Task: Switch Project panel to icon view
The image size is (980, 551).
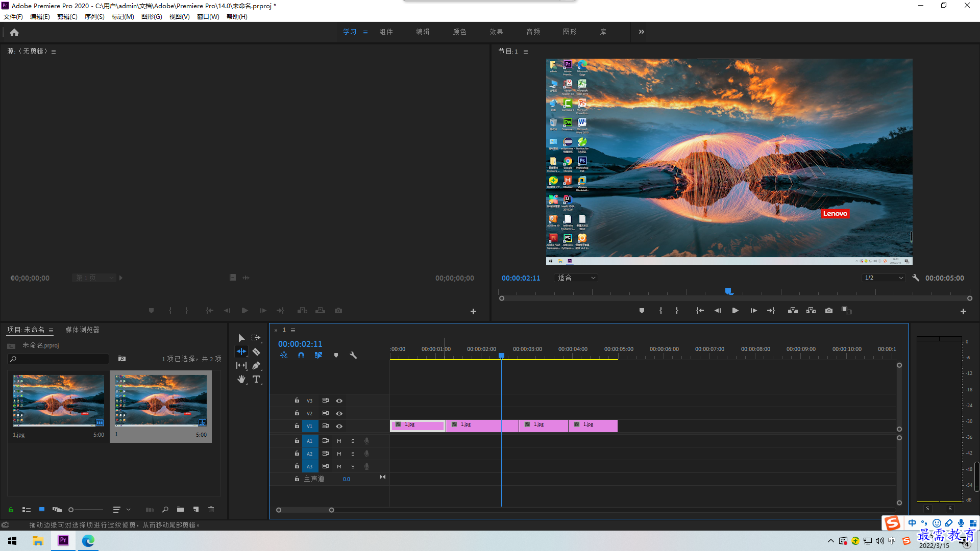Action: 42,509
